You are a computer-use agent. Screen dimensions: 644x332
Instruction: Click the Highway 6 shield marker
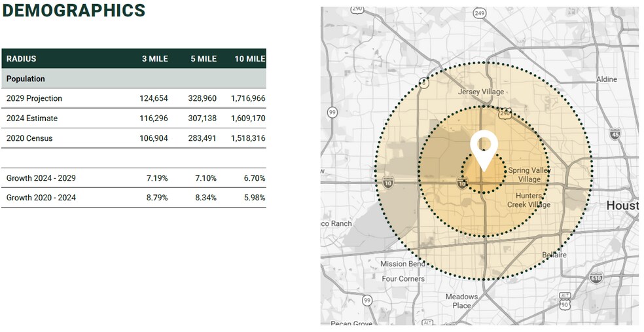424,83
